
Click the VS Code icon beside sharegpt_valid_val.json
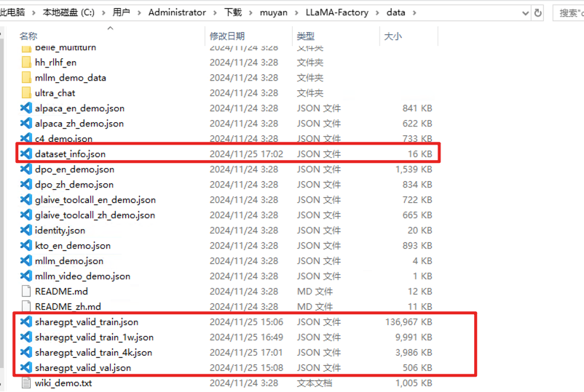pos(27,368)
